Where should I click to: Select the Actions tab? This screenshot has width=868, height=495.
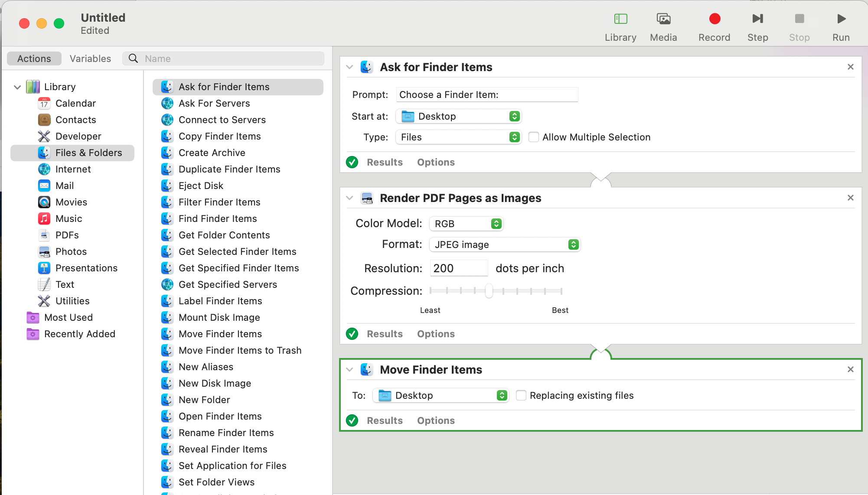tap(34, 59)
